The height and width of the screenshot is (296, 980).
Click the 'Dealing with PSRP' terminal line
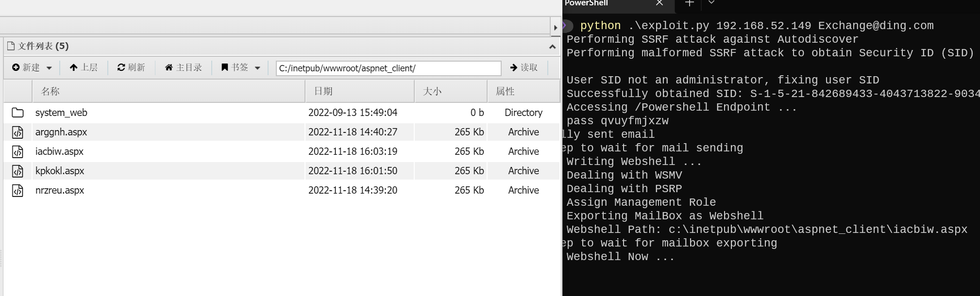tap(624, 189)
